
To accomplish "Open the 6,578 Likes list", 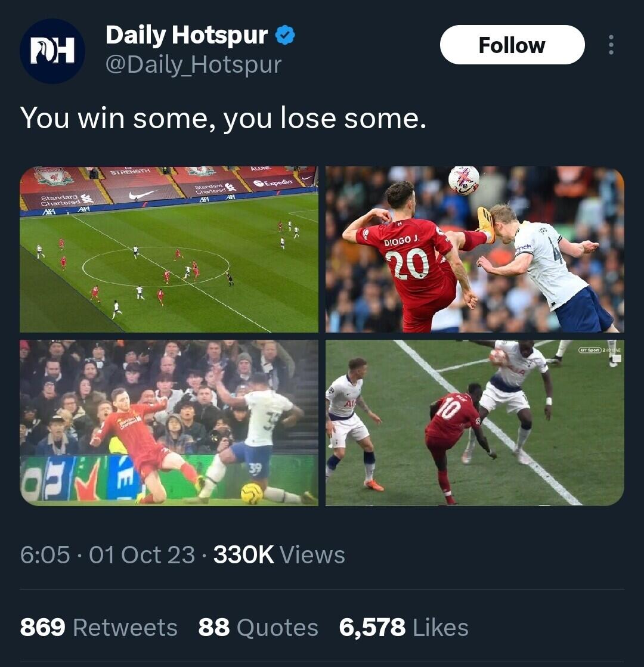I will click(404, 628).
